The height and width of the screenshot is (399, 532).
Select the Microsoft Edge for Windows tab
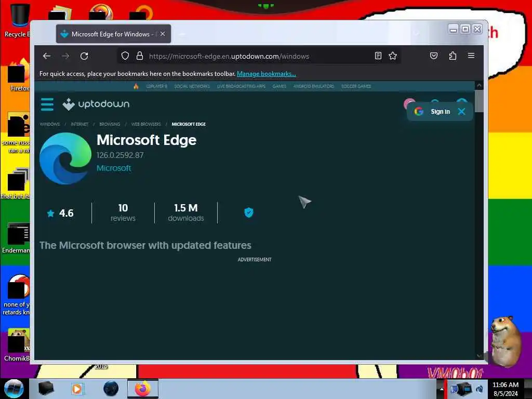(x=113, y=34)
